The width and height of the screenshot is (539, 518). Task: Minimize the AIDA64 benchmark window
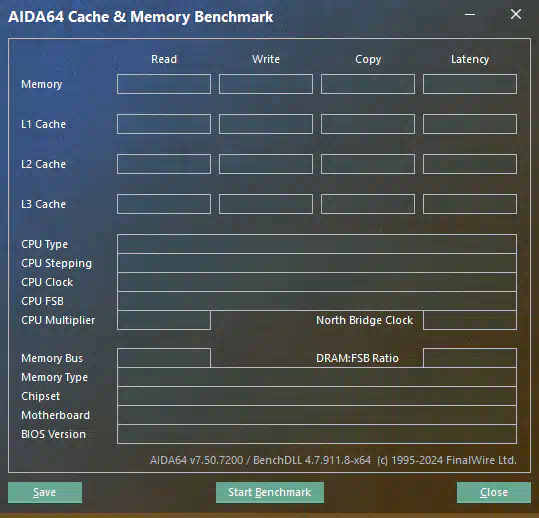click(470, 14)
